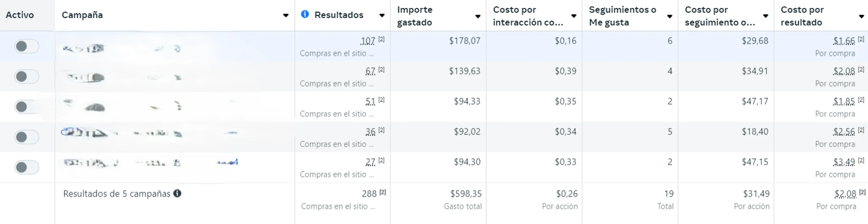Click the total 288 results link
This screenshot has width=868, height=224.
(x=369, y=194)
